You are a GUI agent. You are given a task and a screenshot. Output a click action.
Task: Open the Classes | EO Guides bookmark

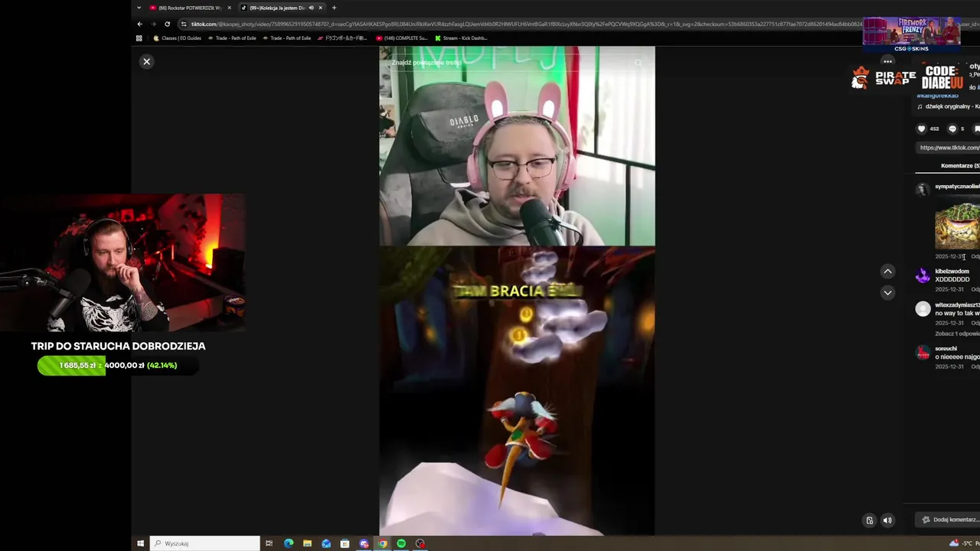178,37
